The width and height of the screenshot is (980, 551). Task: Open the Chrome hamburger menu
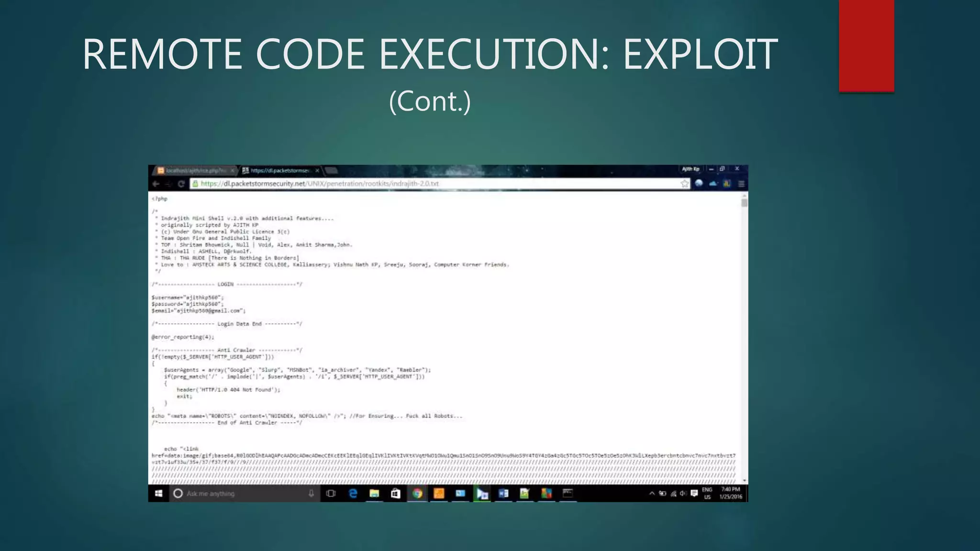[x=741, y=184]
